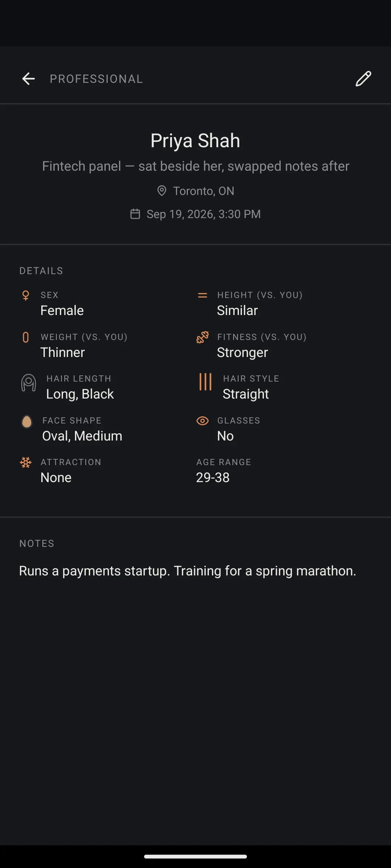Tap the glasses eye icon
This screenshot has width=391, height=868.
[x=202, y=421]
